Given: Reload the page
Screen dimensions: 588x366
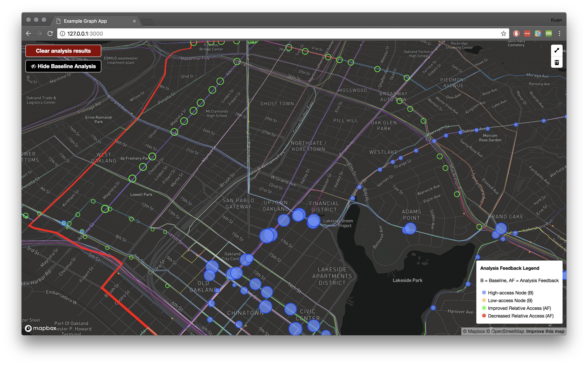Looking at the screenshot, I should click(x=50, y=34).
